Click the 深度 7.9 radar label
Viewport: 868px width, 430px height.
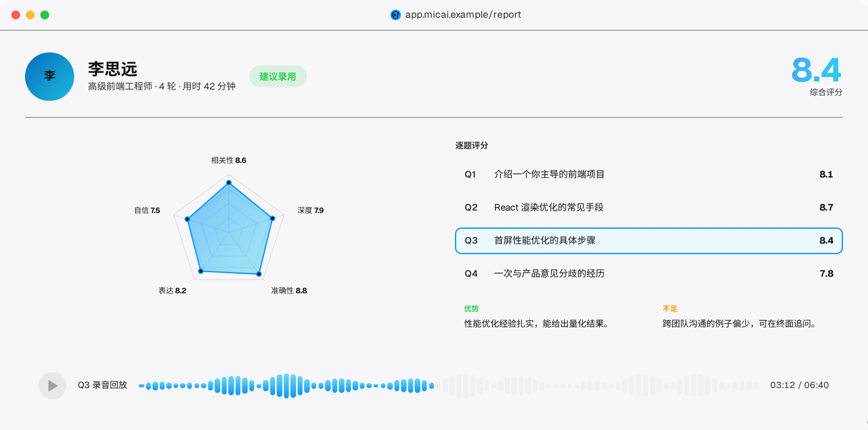[310, 210]
